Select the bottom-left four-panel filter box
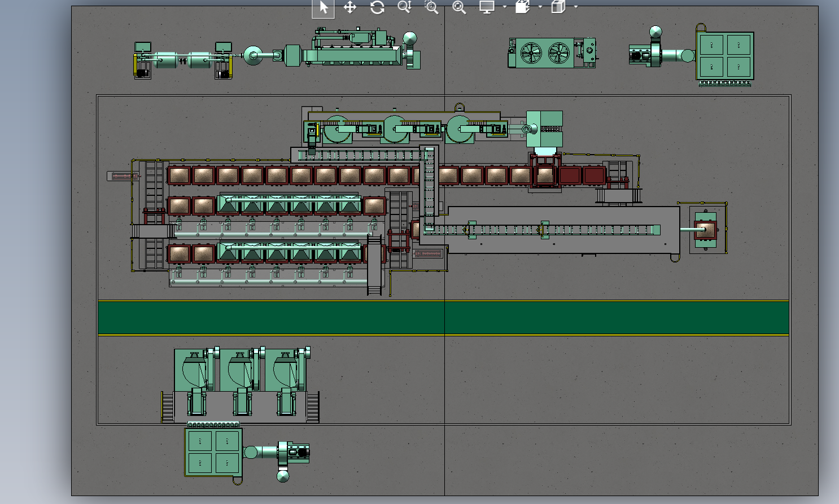 (213, 452)
